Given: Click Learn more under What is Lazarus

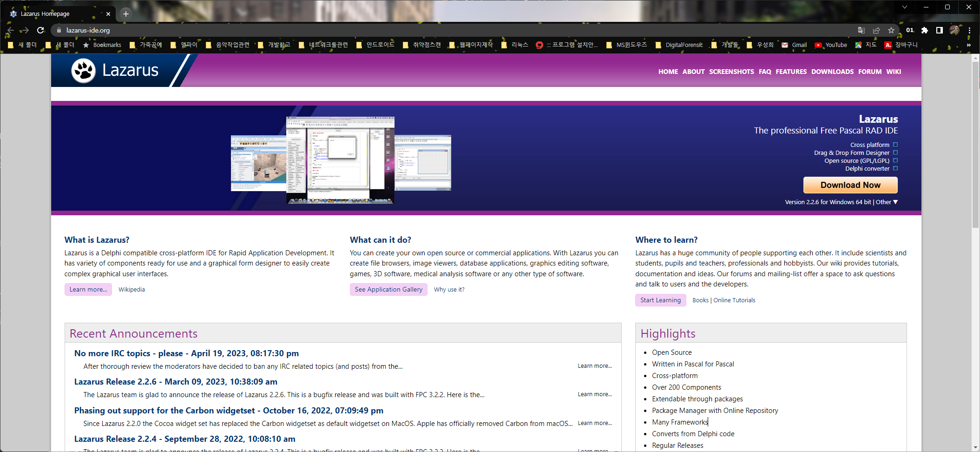Looking at the screenshot, I should tap(88, 289).
